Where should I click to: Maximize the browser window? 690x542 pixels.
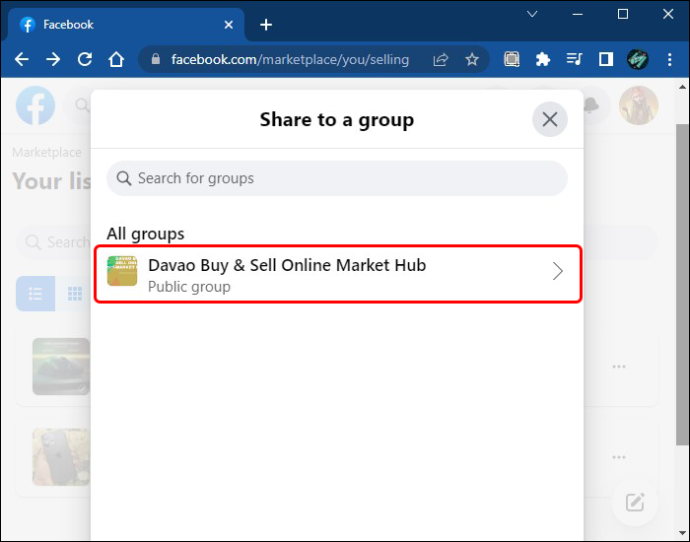[x=623, y=14]
